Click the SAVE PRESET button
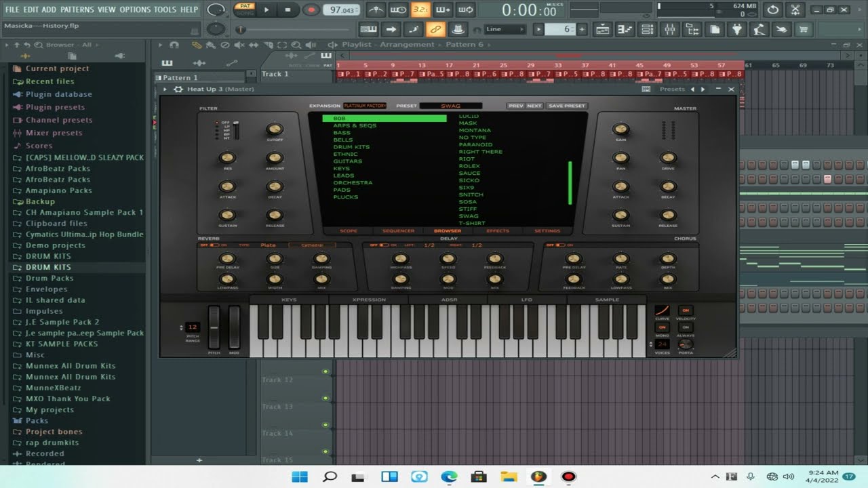The image size is (868, 488). [x=566, y=106]
